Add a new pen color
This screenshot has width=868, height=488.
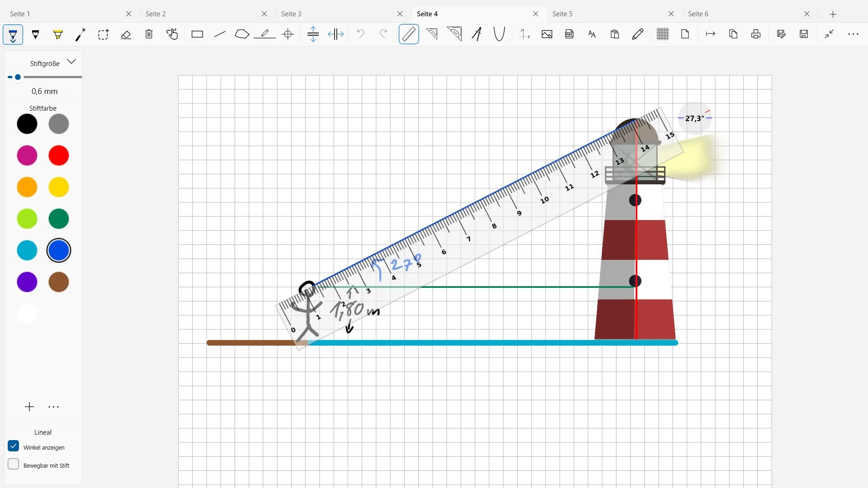click(x=29, y=407)
